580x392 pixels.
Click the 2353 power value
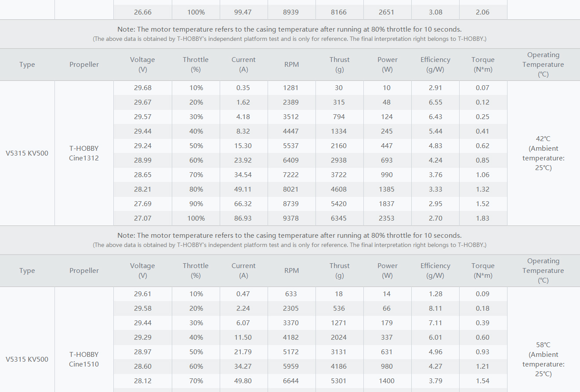(x=387, y=218)
